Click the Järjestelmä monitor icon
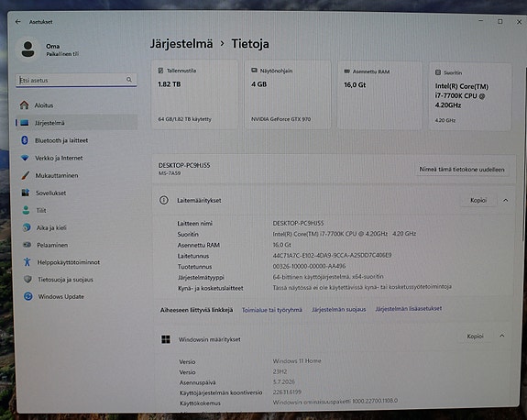Viewport: 527px width, 420px height. point(24,123)
